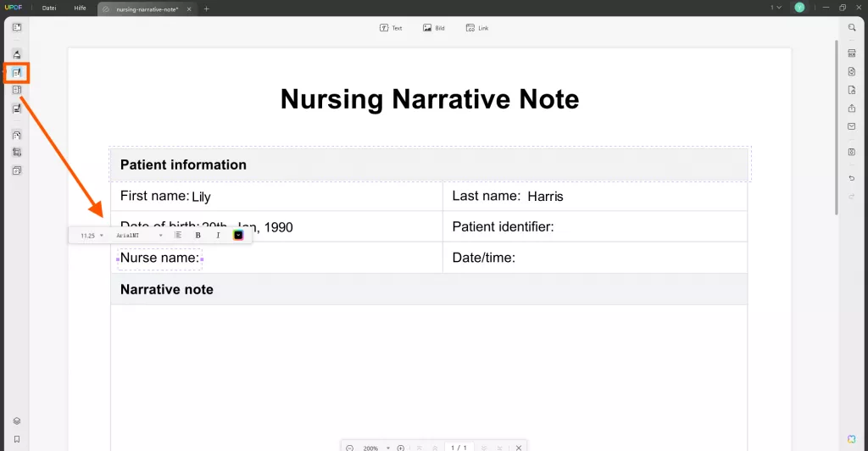Viewport: 868px width, 451px height.
Task: Send the document by email icon
Action: (852, 126)
